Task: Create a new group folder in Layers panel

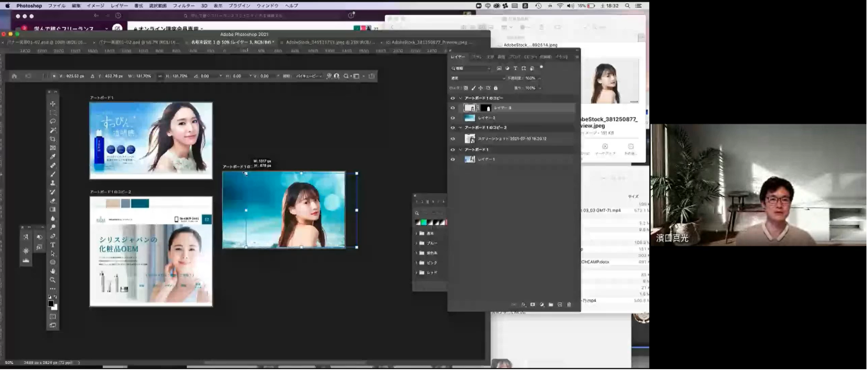Action: [x=551, y=305]
